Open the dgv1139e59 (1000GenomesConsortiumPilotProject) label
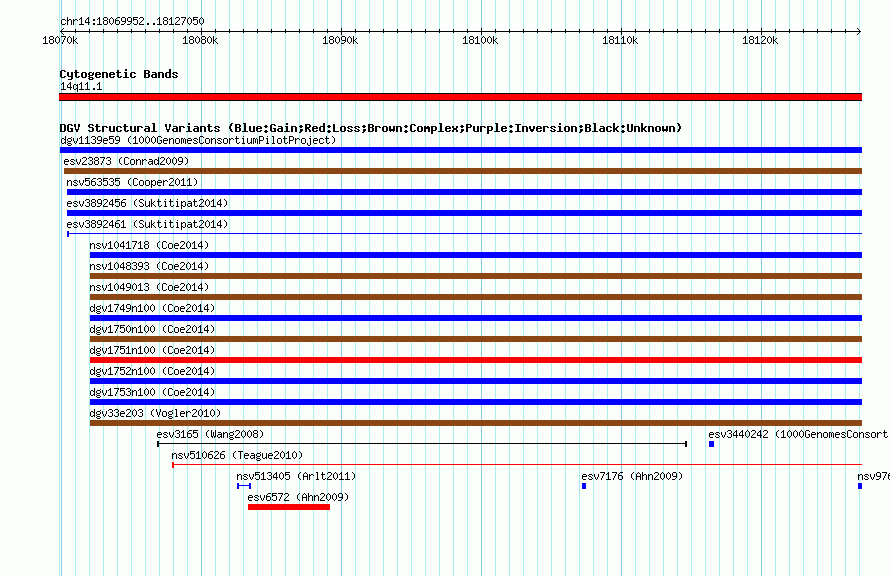The image size is (890, 576). pyautogui.click(x=198, y=140)
